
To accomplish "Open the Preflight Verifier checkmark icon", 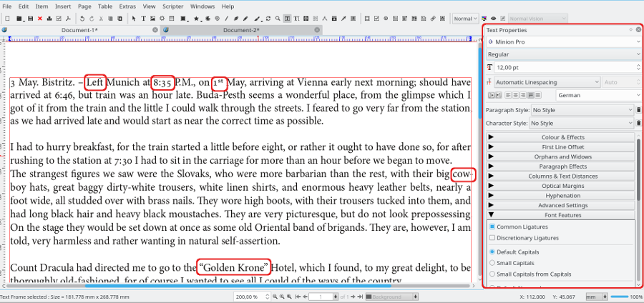I will click(x=59, y=19).
